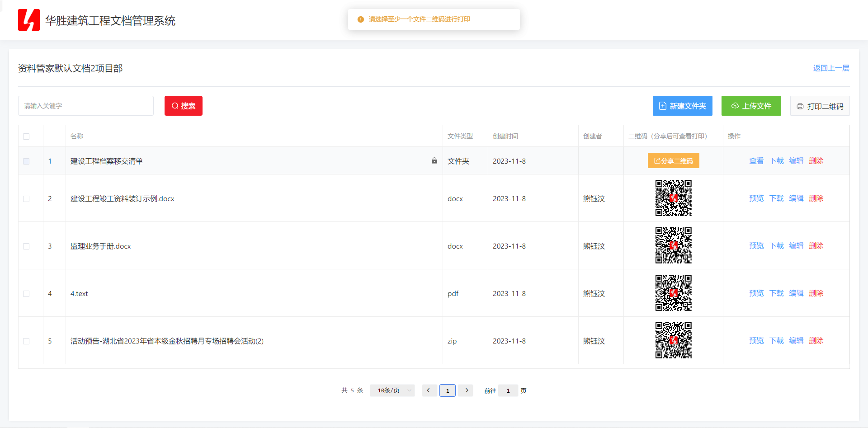Click 华胜建筑工程文档管理系统 header title
Viewport: 868px width, 428px height.
(x=110, y=20)
